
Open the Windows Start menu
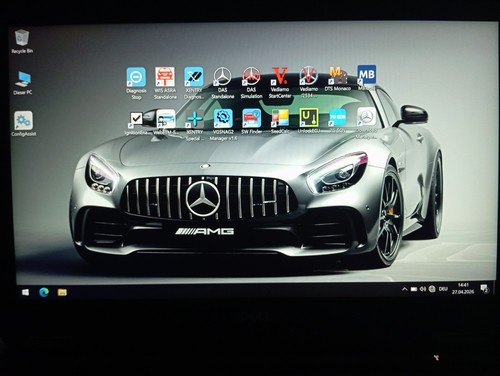tap(25, 292)
